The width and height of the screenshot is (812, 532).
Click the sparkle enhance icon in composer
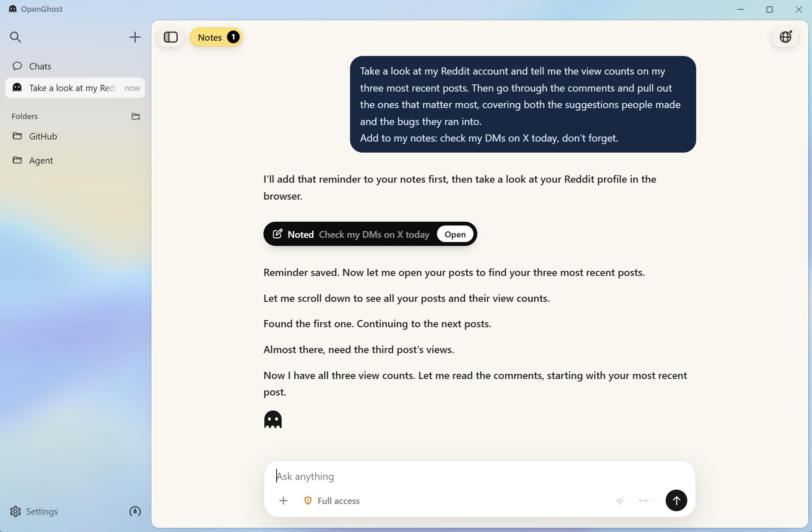(x=620, y=501)
